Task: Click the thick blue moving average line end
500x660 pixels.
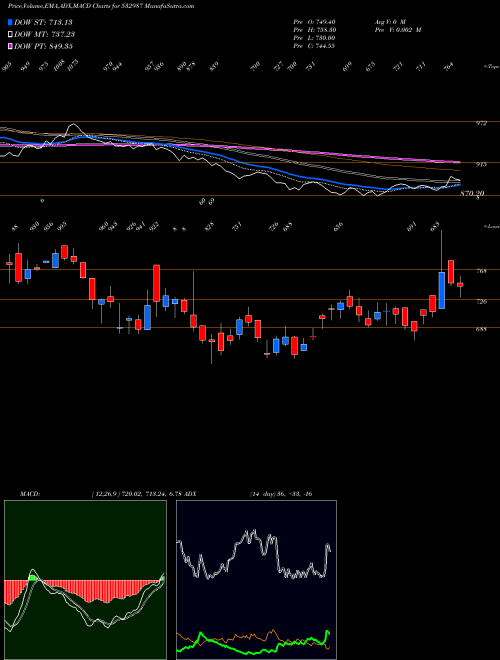Action: 458,185
